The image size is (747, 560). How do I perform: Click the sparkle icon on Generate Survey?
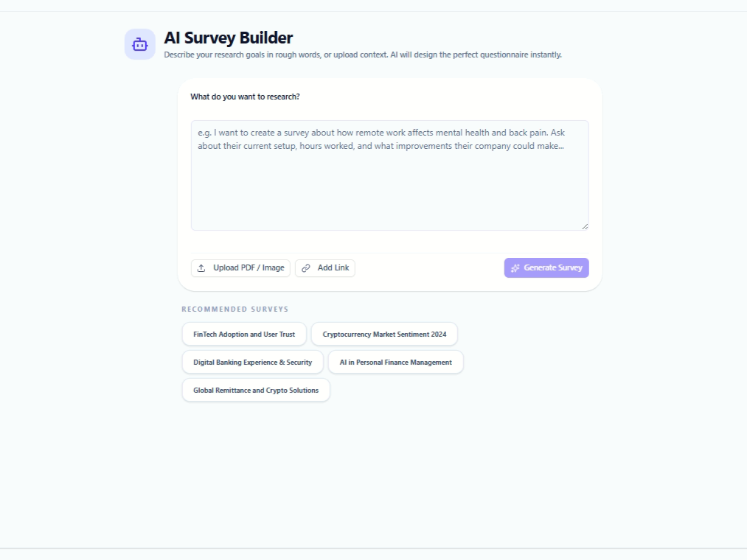tap(515, 268)
